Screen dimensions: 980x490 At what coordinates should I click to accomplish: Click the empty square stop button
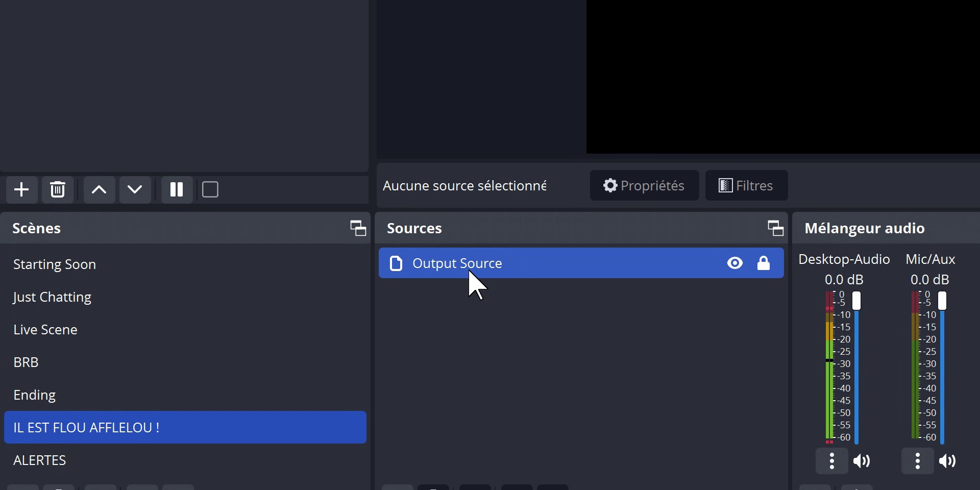(x=210, y=190)
